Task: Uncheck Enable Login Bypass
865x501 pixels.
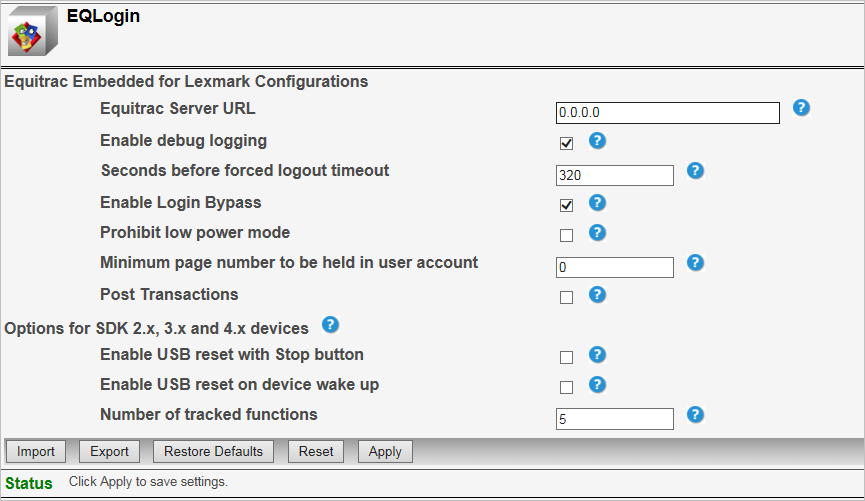Action: (567, 206)
